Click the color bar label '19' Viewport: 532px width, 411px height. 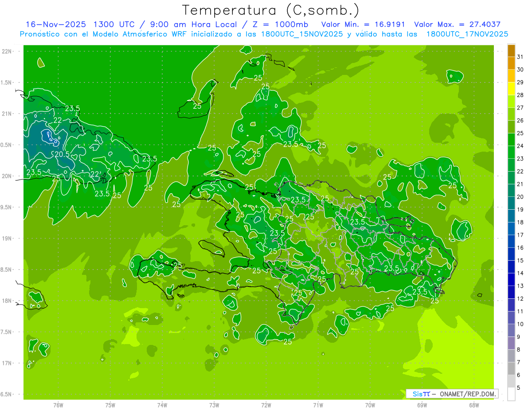pyautogui.click(x=520, y=209)
